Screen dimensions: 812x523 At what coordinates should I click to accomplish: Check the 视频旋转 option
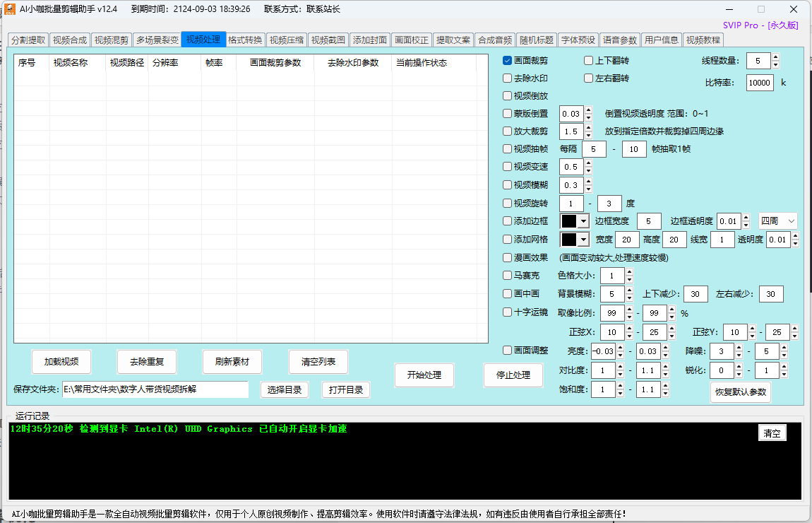coord(508,203)
